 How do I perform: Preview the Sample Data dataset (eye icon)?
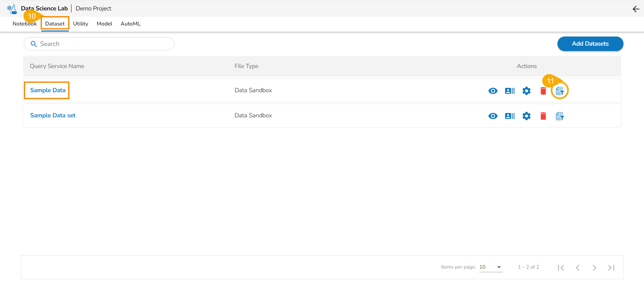click(493, 91)
